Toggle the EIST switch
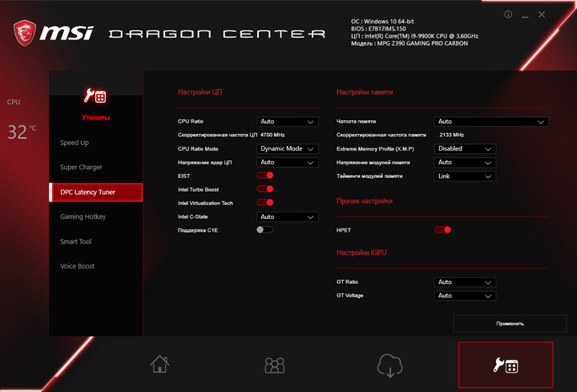577x392 pixels. click(x=265, y=176)
